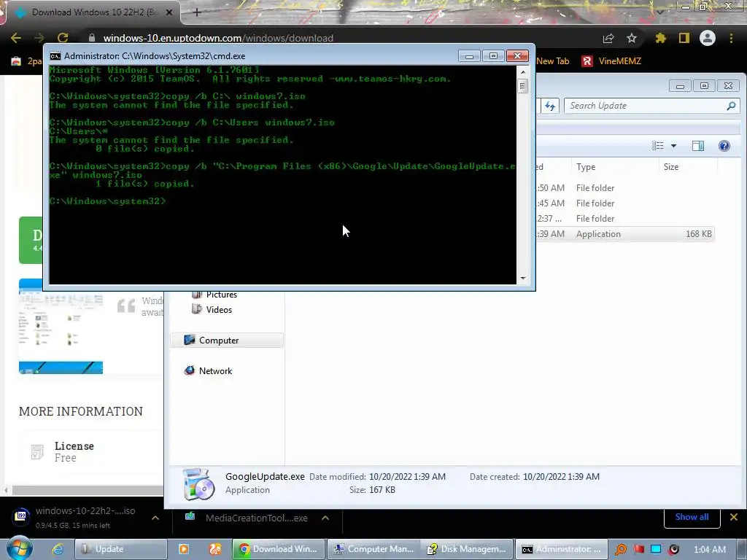Switch to Update Explorer window on taskbar
The height and width of the screenshot is (560, 747).
(x=121, y=549)
